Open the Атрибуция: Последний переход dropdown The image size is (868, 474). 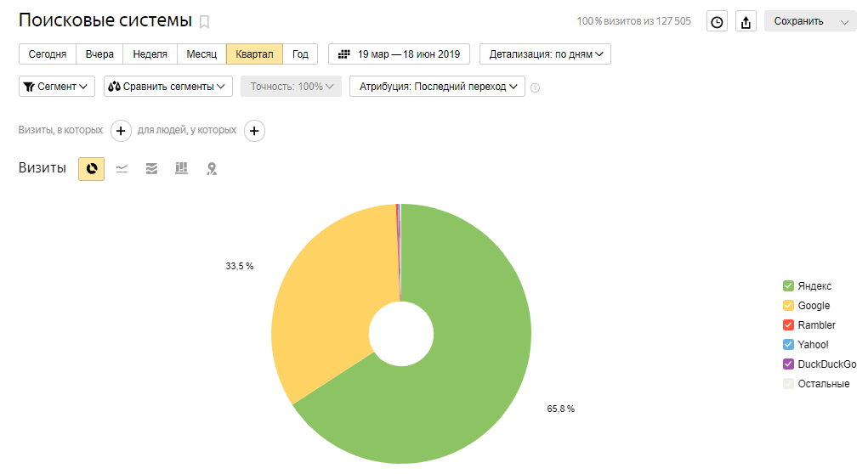437,87
